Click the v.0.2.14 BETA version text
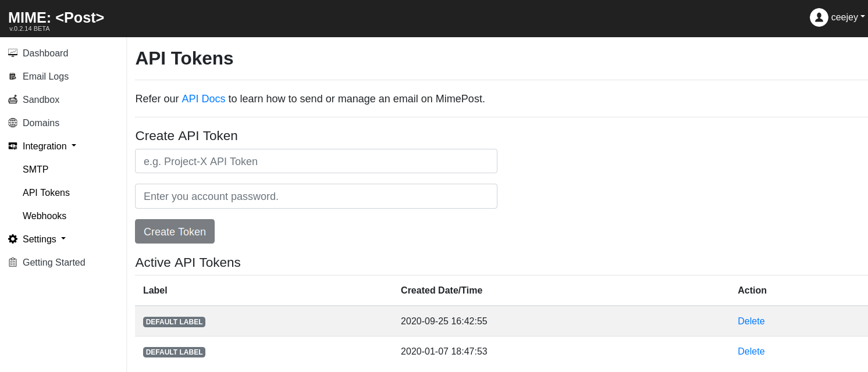 pos(30,28)
